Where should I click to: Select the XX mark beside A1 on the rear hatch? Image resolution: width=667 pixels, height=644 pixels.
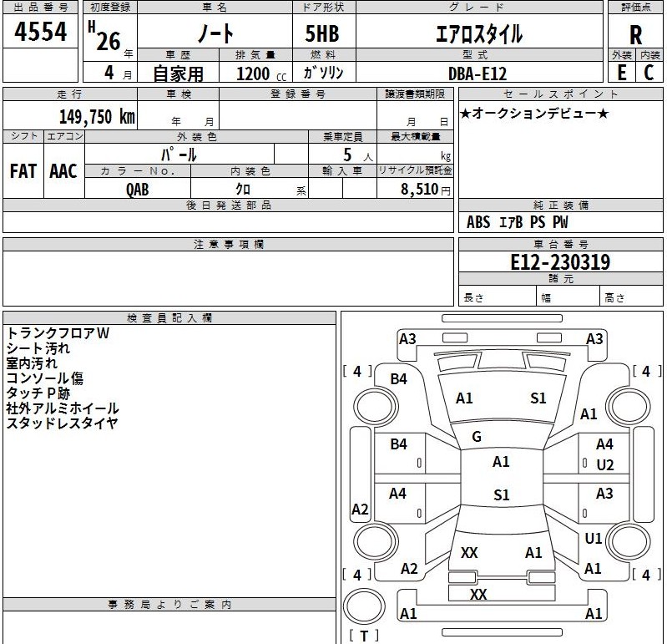click(469, 553)
